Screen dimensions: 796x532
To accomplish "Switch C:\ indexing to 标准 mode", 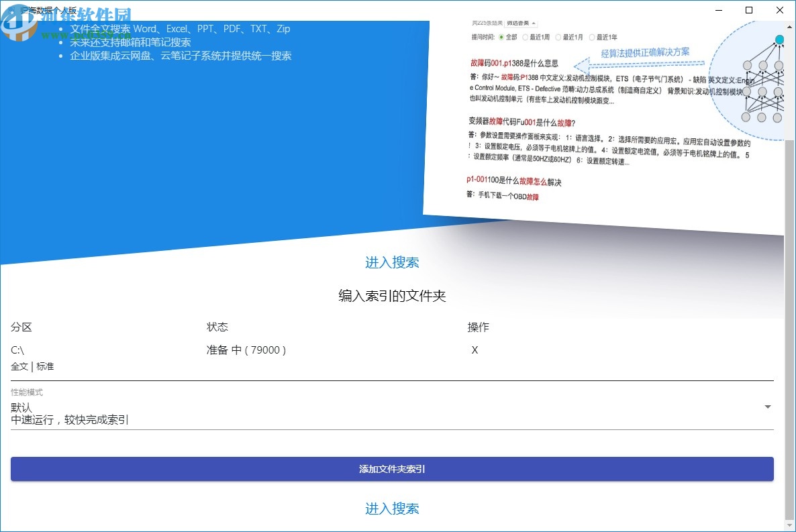I will coord(46,366).
